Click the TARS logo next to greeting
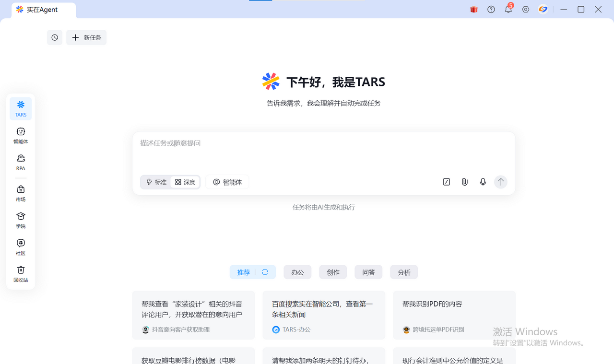614x364 pixels. coord(271,82)
